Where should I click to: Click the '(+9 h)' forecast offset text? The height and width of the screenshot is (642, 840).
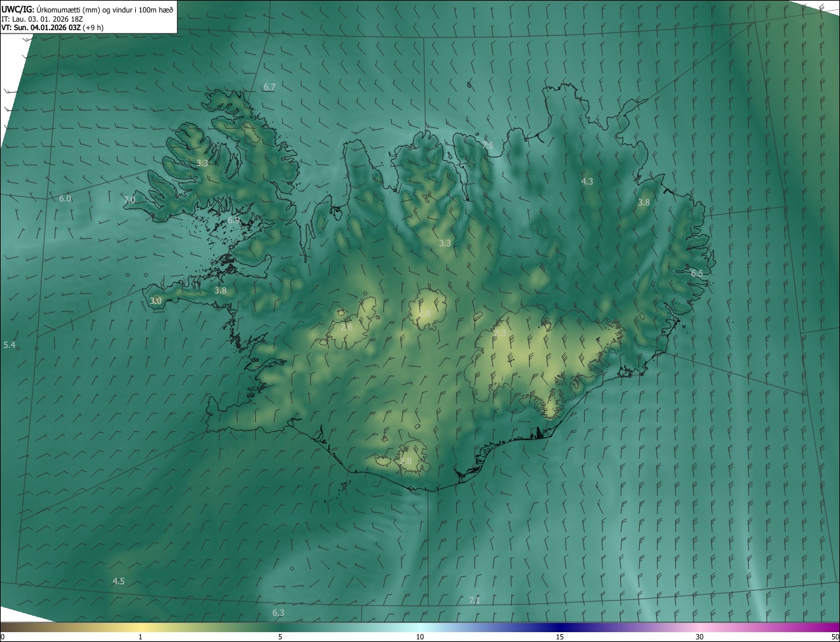click(x=93, y=28)
